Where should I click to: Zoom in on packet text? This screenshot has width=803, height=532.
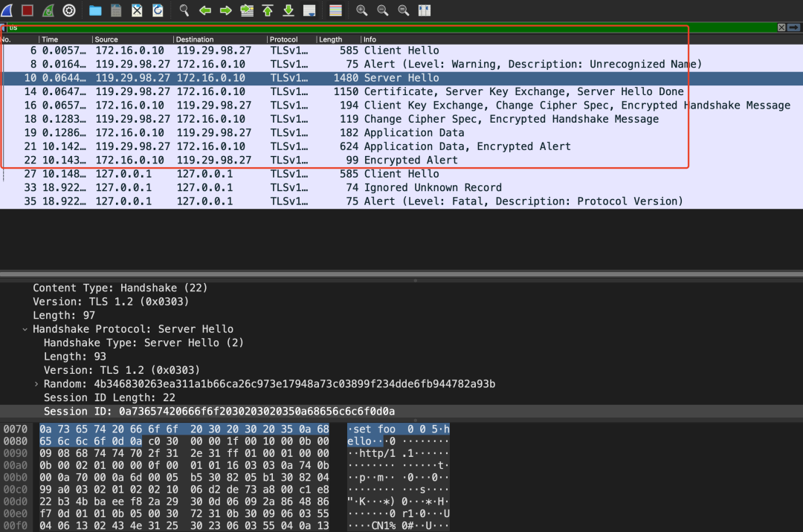pos(362,10)
